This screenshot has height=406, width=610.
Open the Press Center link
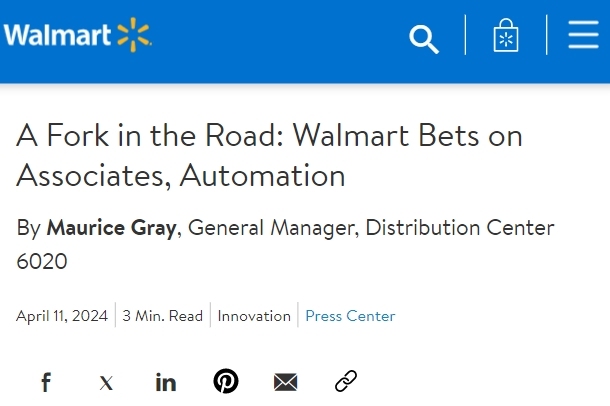pos(350,316)
